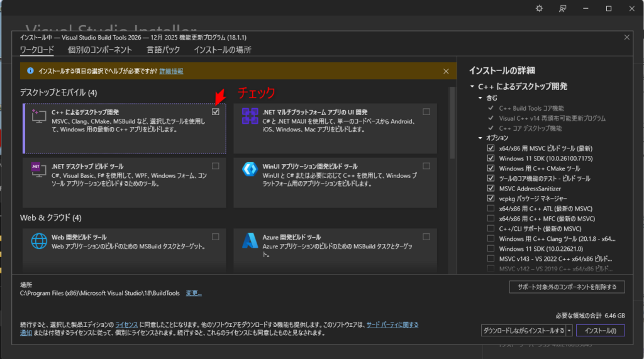Collapse the C++ によるデスクトップ開発 details tree

pyautogui.click(x=472, y=86)
